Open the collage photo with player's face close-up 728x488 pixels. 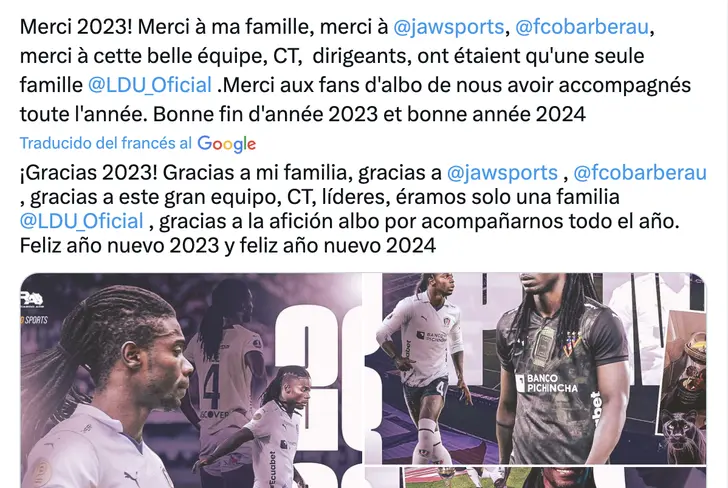[191, 380]
